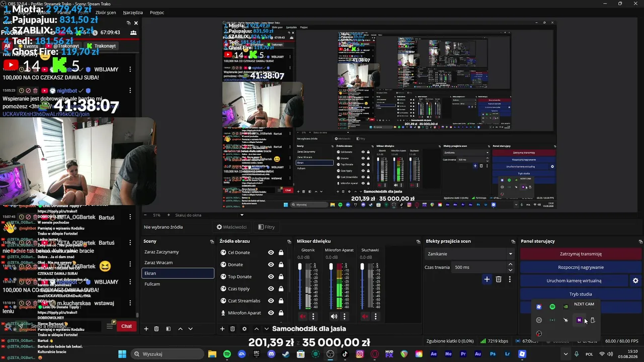The width and height of the screenshot is (644, 362).
Task: Open Steam from the taskbar
Action: point(286,354)
